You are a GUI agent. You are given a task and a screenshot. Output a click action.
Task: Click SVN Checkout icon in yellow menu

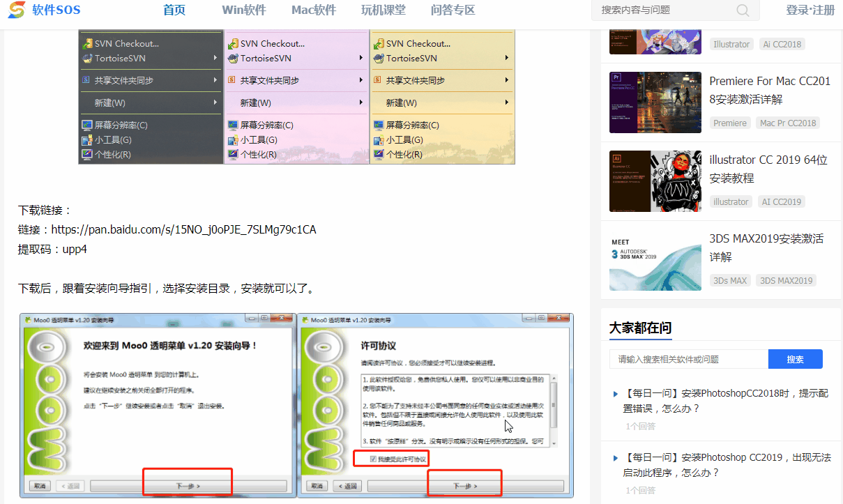379,43
